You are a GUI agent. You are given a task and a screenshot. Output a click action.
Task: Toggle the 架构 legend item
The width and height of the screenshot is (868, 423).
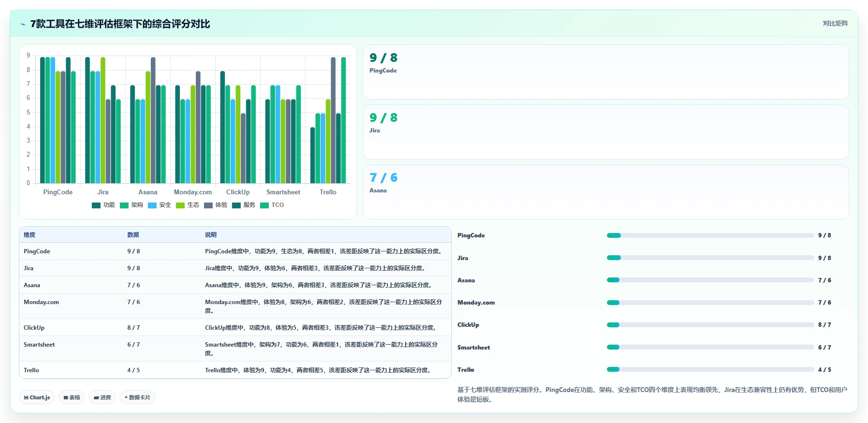coord(132,205)
